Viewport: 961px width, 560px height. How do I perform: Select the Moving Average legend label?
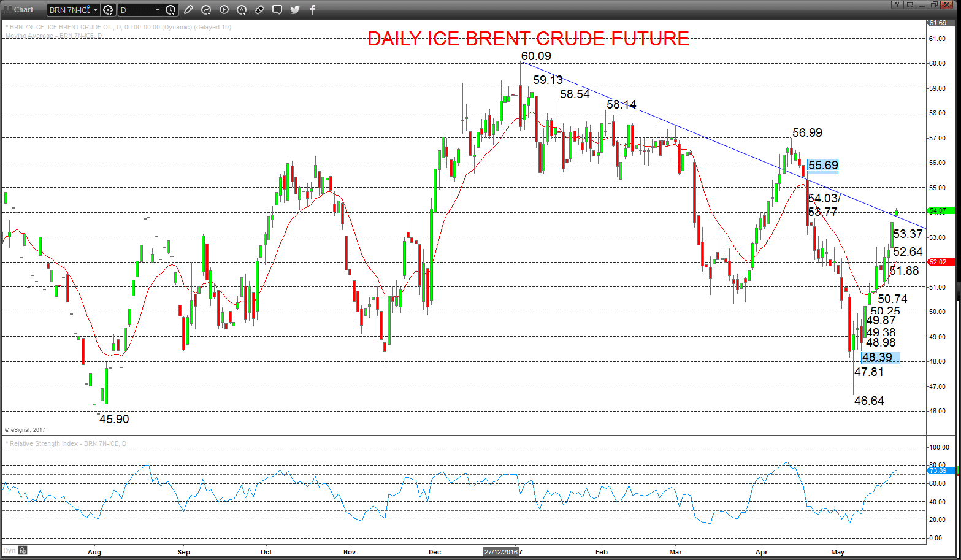(54, 36)
